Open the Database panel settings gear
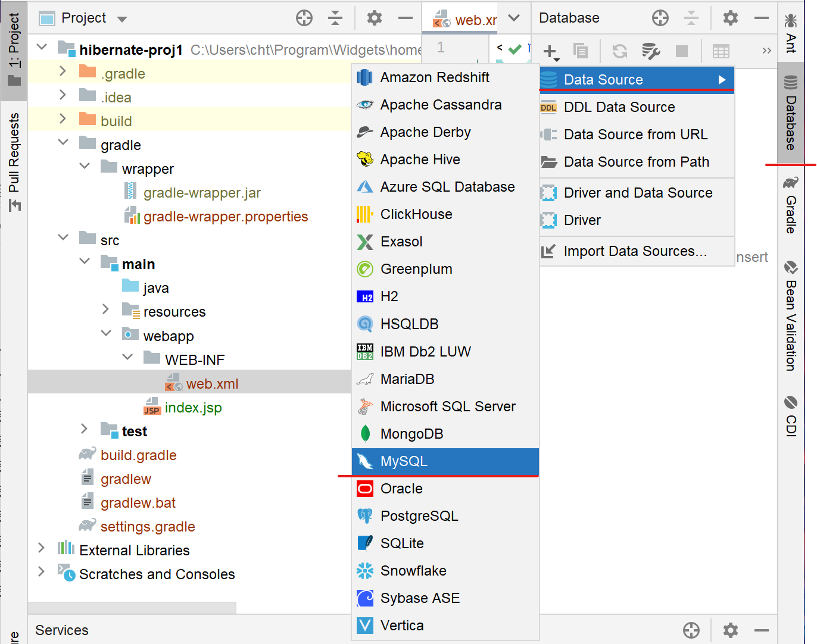Image resolution: width=817 pixels, height=644 pixels. (731, 18)
